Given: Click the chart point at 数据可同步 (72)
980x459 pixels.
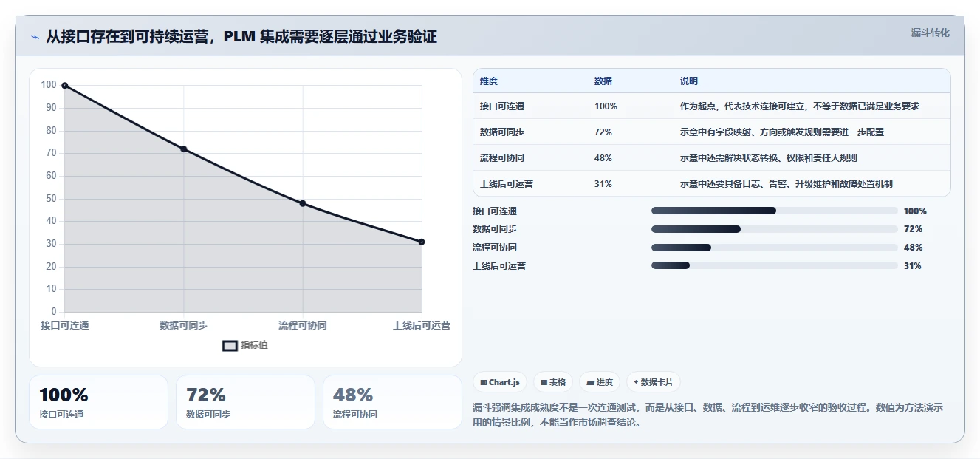Looking at the screenshot, I should (x=184, y=149).
